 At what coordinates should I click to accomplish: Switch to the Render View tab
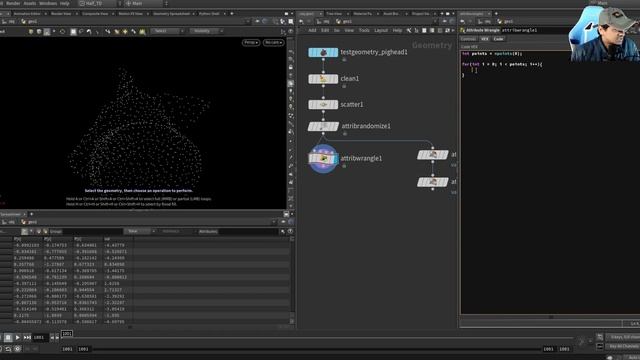point(61,13)
